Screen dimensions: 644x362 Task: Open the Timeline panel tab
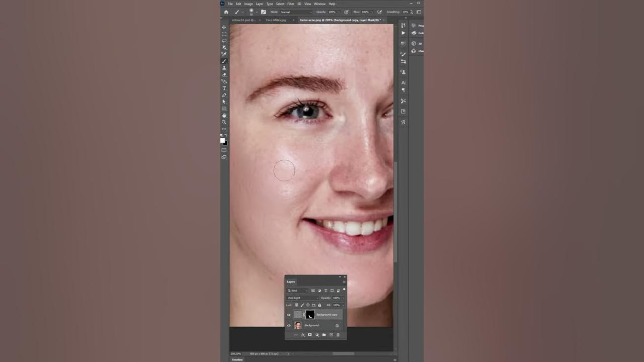point(237,359)
